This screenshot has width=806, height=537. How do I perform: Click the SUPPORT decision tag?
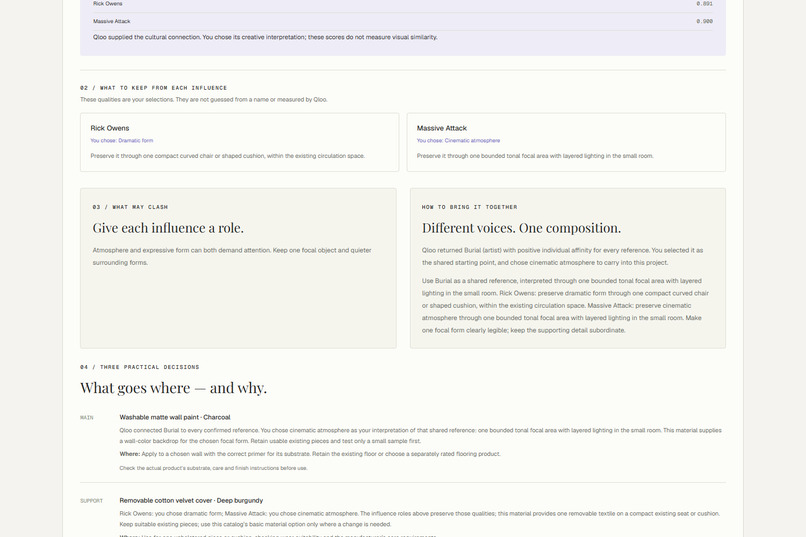tap(91, 501)
